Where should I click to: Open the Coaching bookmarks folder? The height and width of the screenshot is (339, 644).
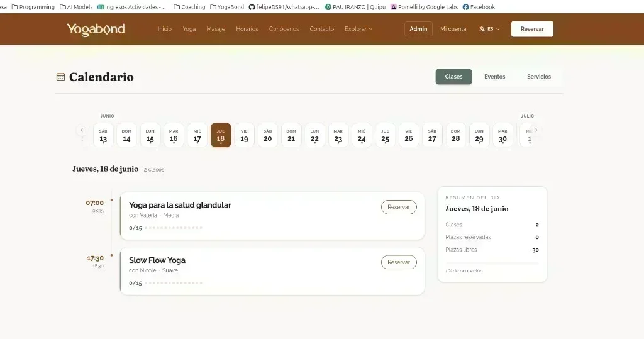(x=189, y=7)
